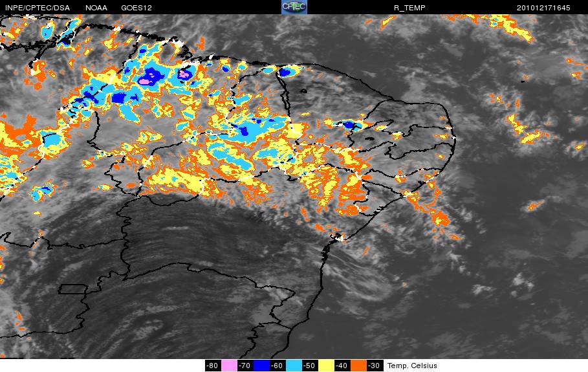Image resolution: width=588 pixels, height=372 pixels.
Task: Click the R_TEMP product label
Action: coord(409,8)
